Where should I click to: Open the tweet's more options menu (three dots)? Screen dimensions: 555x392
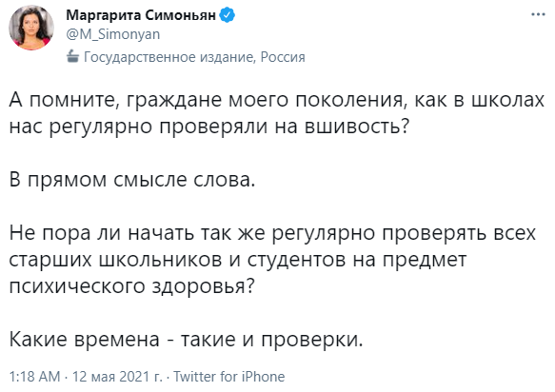tap(538, 15)
